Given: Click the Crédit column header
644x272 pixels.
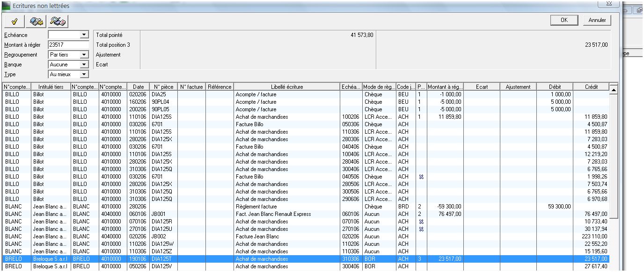Looking at the screenshot, I should tap(592, 87).
